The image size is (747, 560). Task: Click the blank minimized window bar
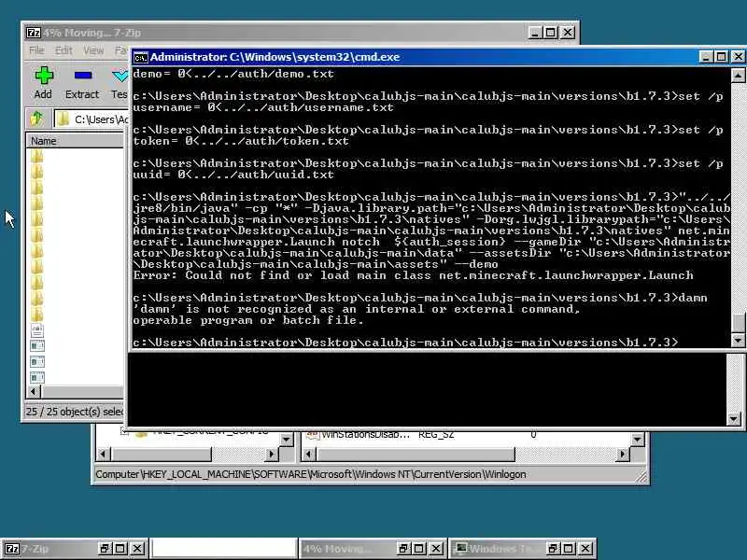224,549
